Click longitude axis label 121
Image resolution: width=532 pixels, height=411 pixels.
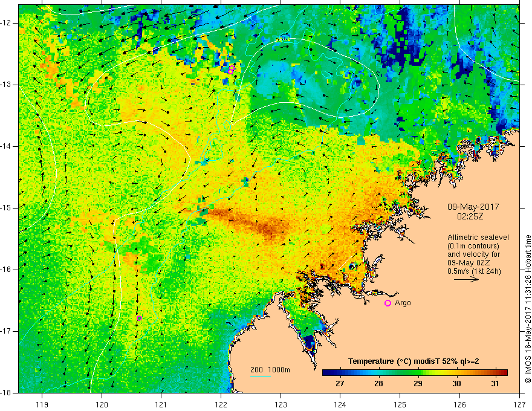[161, 404]
